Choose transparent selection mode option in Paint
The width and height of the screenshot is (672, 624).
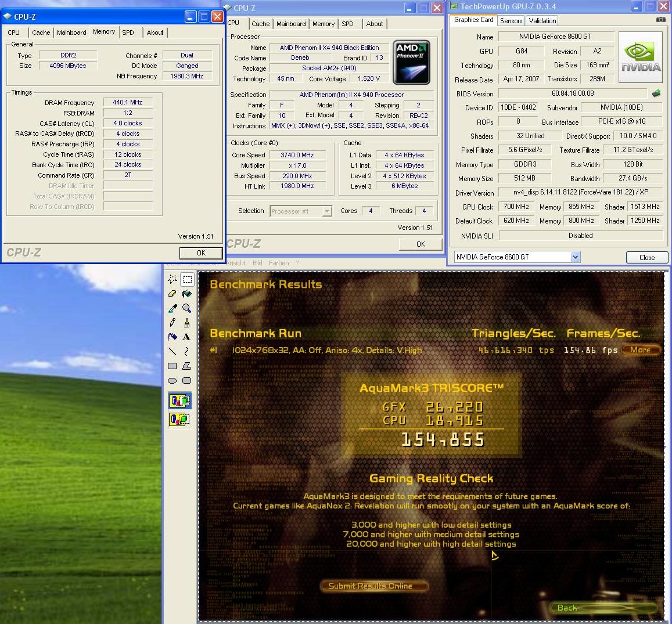click(180, 419)
